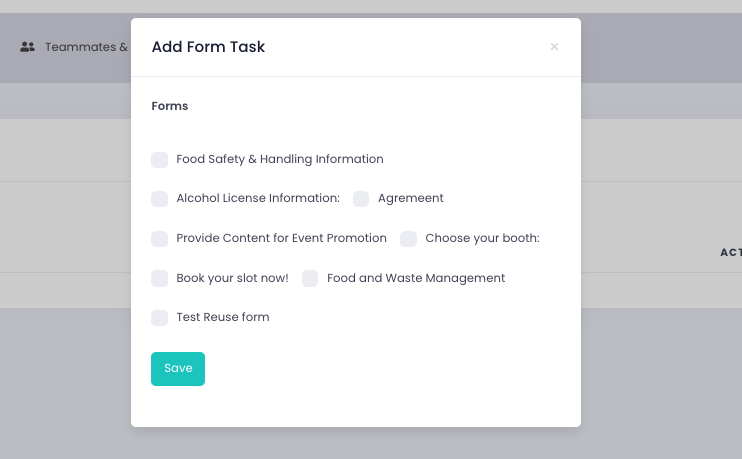Tick the Book your slot now checkbox
This screenshot has height=459, width=742.
point(160,278)
